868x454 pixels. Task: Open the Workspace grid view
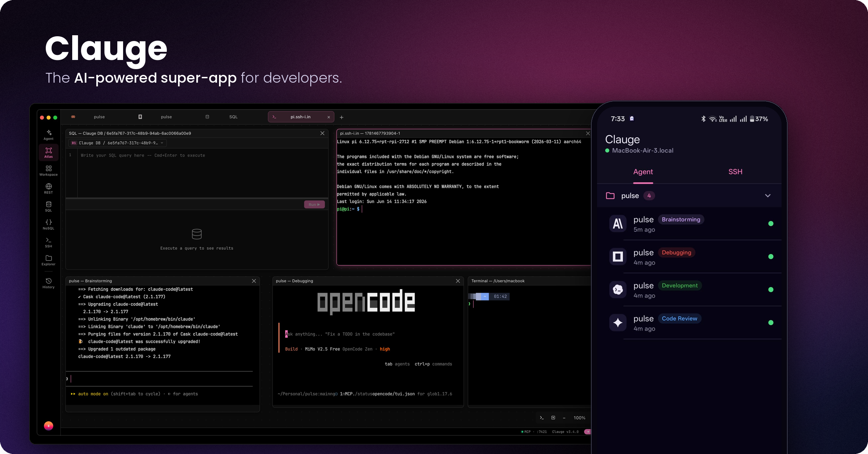pos(48,170)
